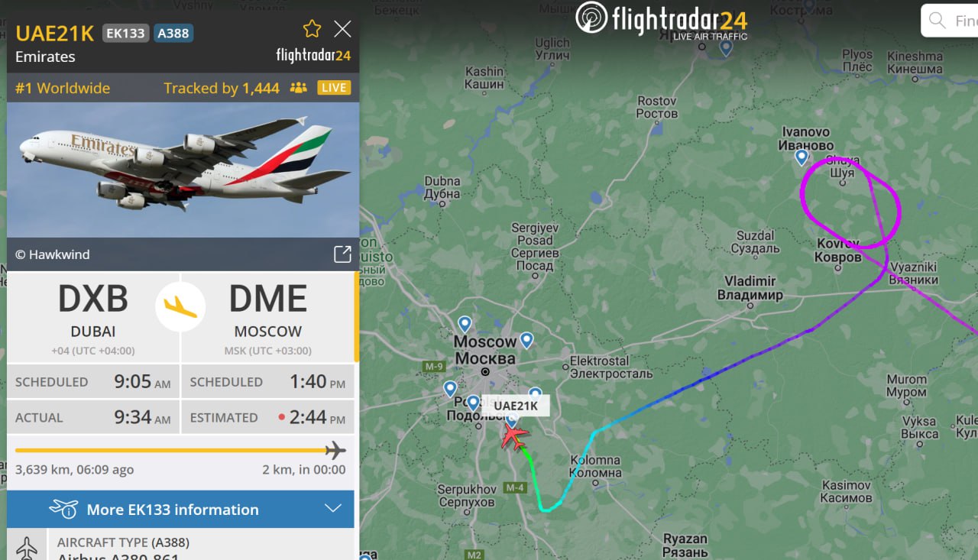Click the UAE21K callsign label on map
Viewport: 978px width, 560px height.
(516, 406)
